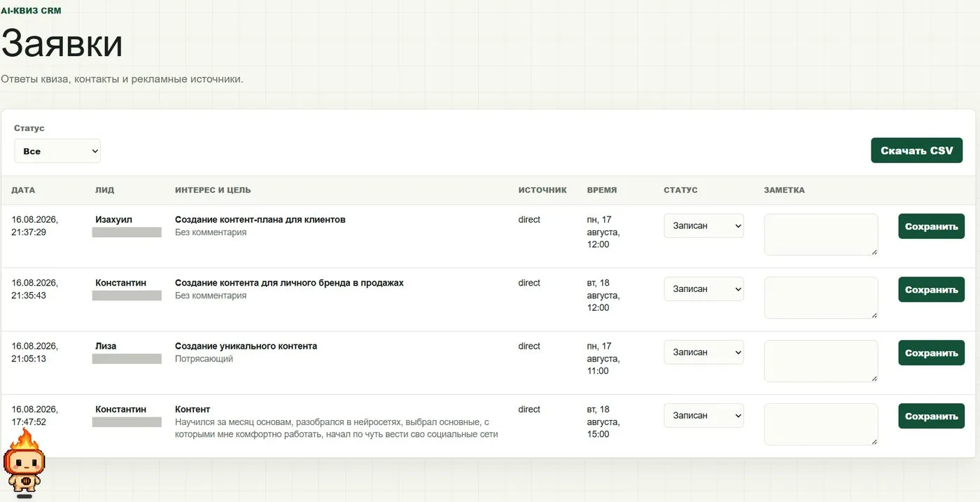Click the 'Контент' interest title

(192, 409)
